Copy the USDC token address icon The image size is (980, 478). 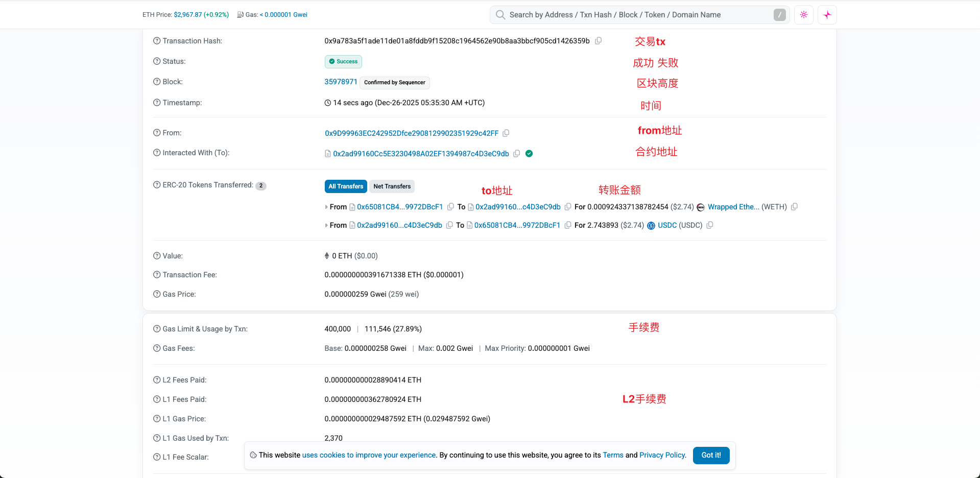coord(709,225)
